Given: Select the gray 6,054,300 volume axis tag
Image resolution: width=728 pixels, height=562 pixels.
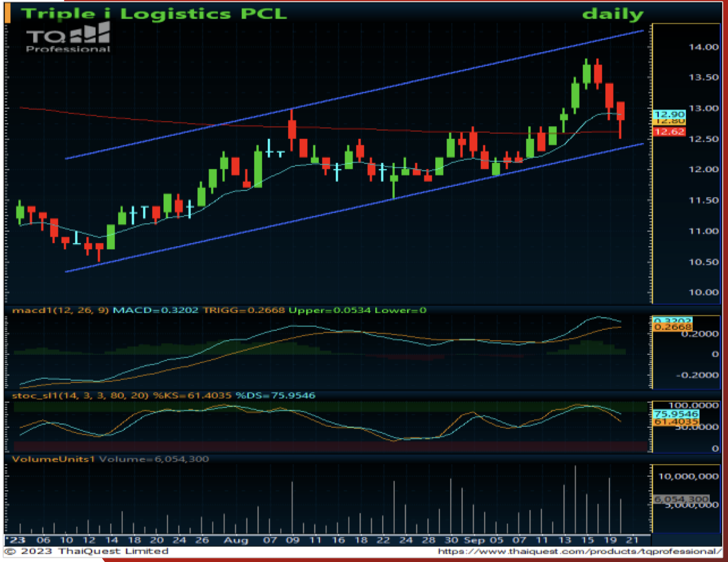Looking at the screenshot, I should tap(681, 500).
